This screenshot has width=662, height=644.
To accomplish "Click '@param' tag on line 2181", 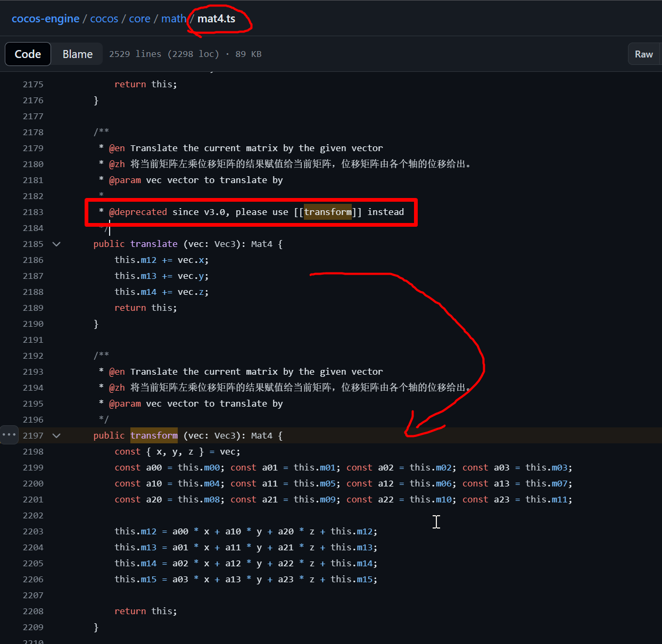I will coord(125,180).
